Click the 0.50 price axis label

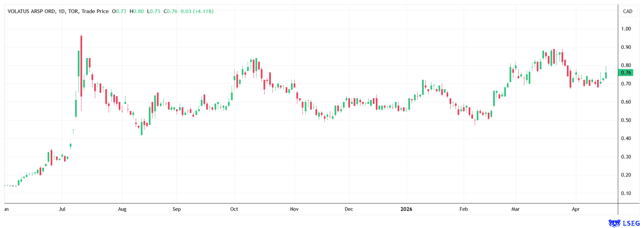point(626,120)
